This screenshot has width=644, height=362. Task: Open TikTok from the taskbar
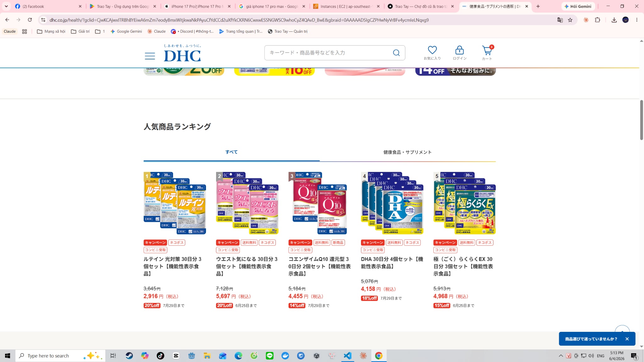click(x=160, y=356)
